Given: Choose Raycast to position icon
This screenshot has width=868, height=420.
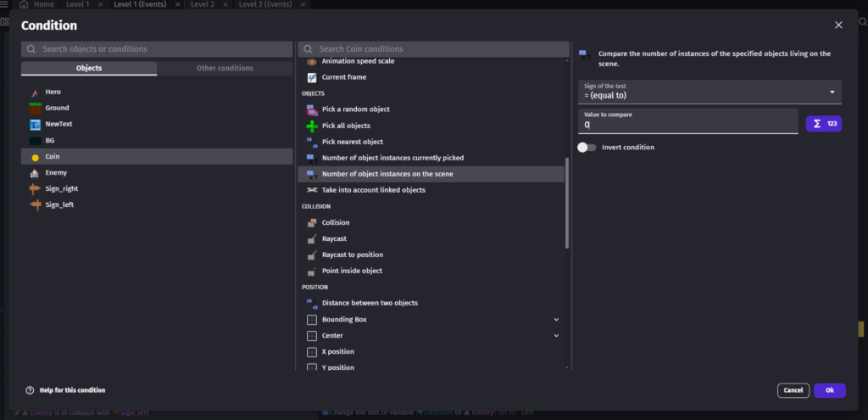Looking at the screenshot, I should [312, 255].
